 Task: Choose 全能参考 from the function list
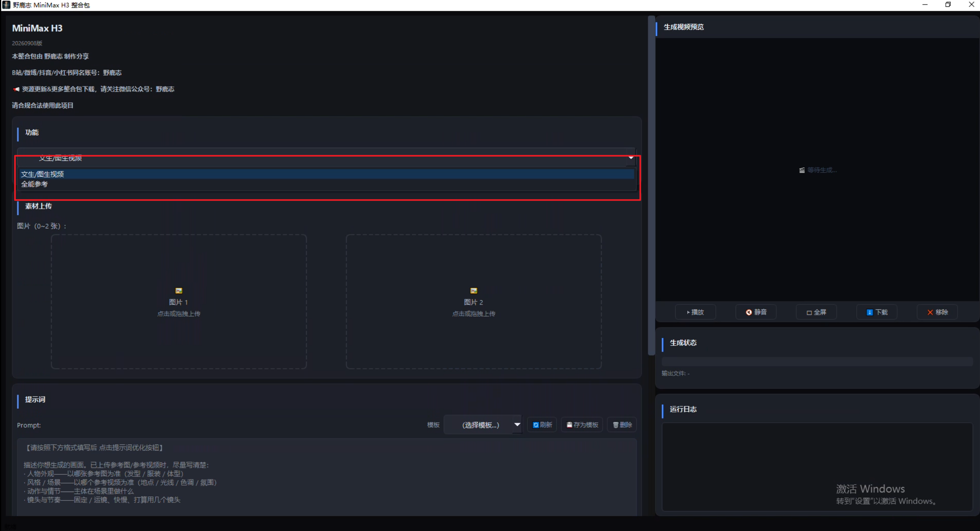(327, 184)
